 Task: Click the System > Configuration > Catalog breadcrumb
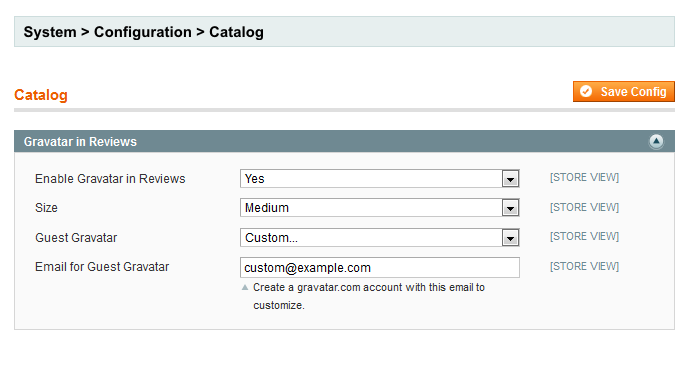pos(143,32)
